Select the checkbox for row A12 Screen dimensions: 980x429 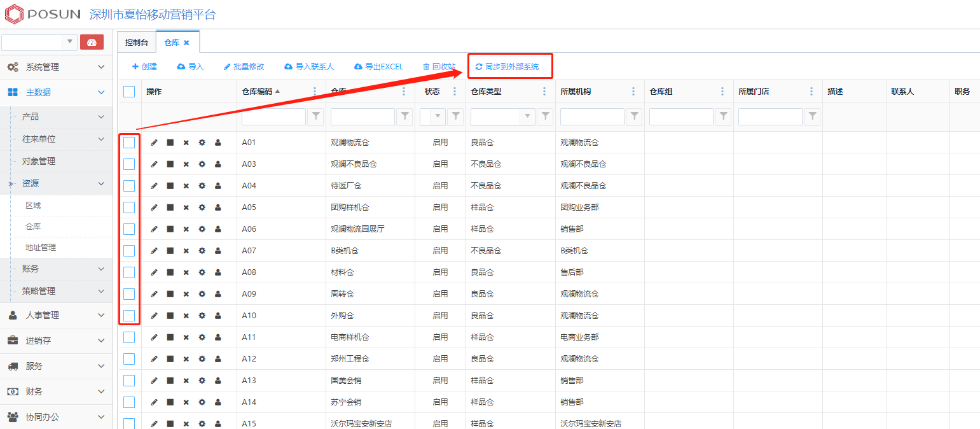point(129,359)
